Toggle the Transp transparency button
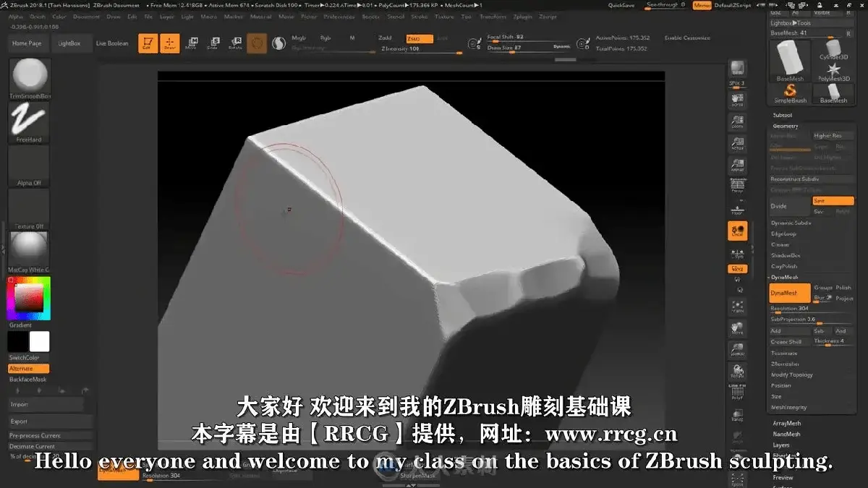The height and width of the screenshot is (488, 868). pos(738,414)
